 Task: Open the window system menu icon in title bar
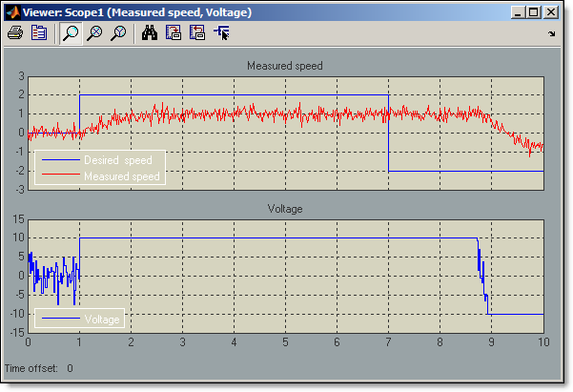[12, 12]
